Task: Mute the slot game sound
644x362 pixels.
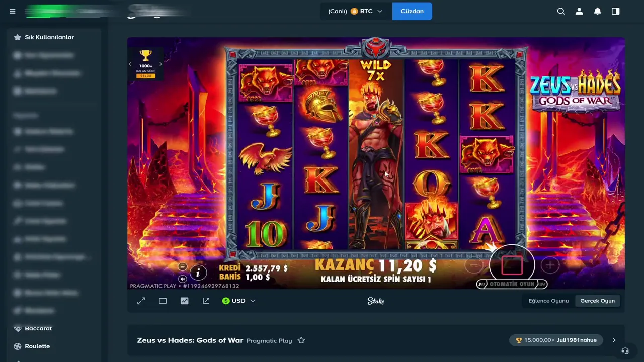Action: pyautogui.click(x=182, y=279)
